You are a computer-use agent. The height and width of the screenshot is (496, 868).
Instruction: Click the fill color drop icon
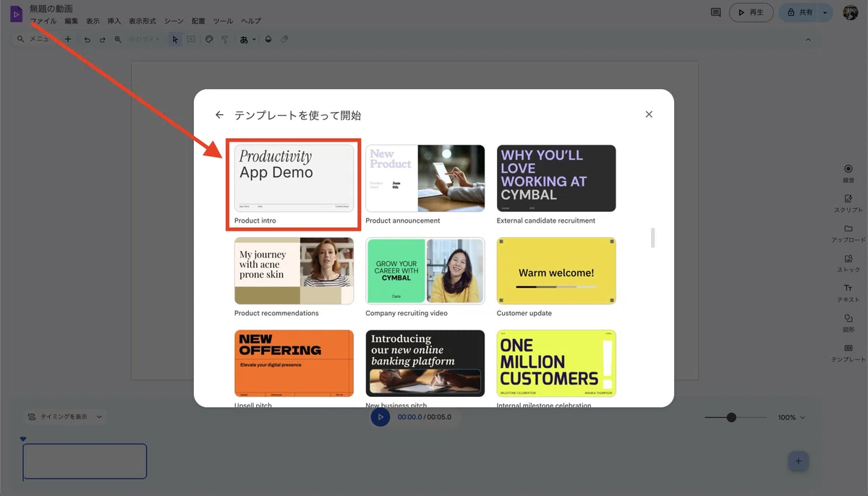tap(268, 40)
